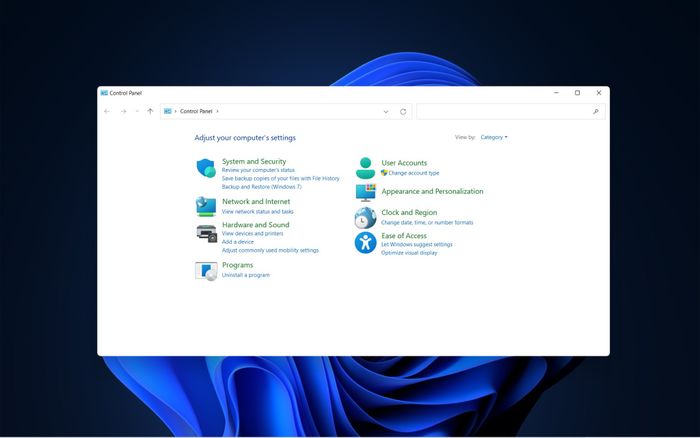Open Save backup copies with File History

[280, 178]
